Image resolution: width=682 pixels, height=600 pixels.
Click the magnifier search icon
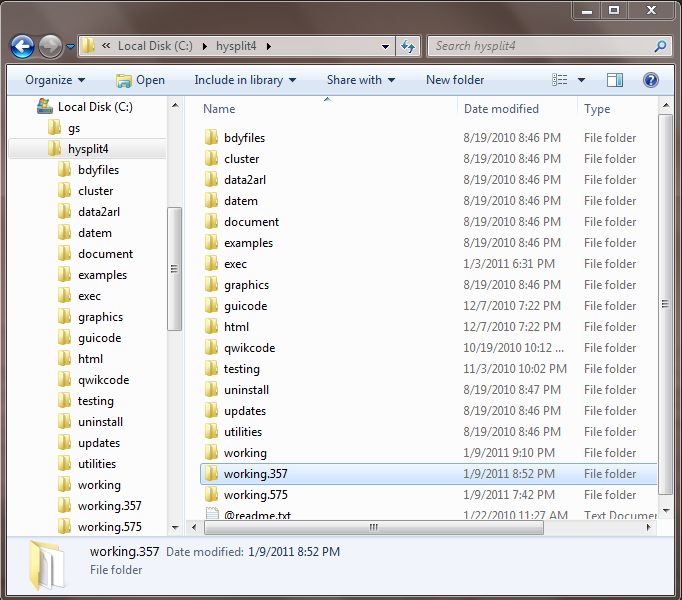coord(660,46)
